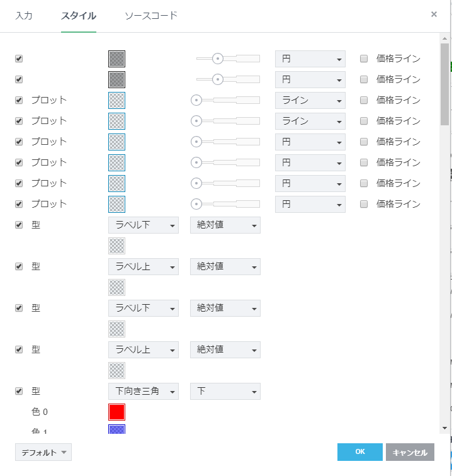Switch to the 入力 tab
452x476 pixels.
(x=24, y=16)
